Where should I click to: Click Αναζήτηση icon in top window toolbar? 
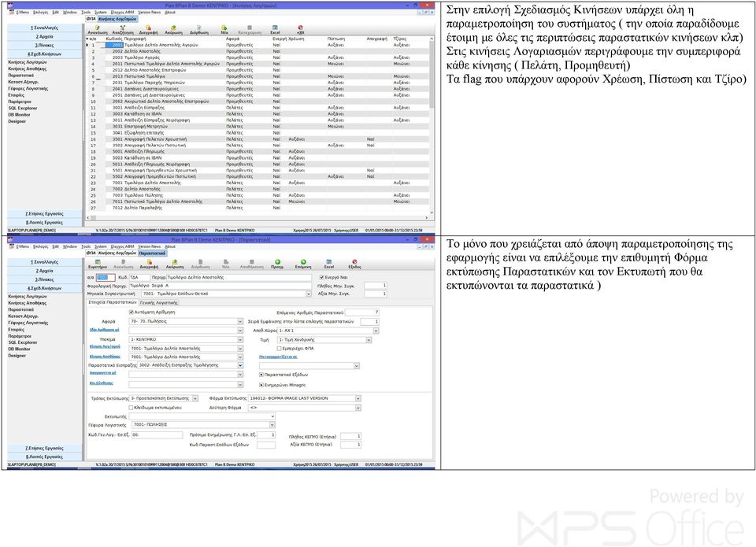(123, 28)
